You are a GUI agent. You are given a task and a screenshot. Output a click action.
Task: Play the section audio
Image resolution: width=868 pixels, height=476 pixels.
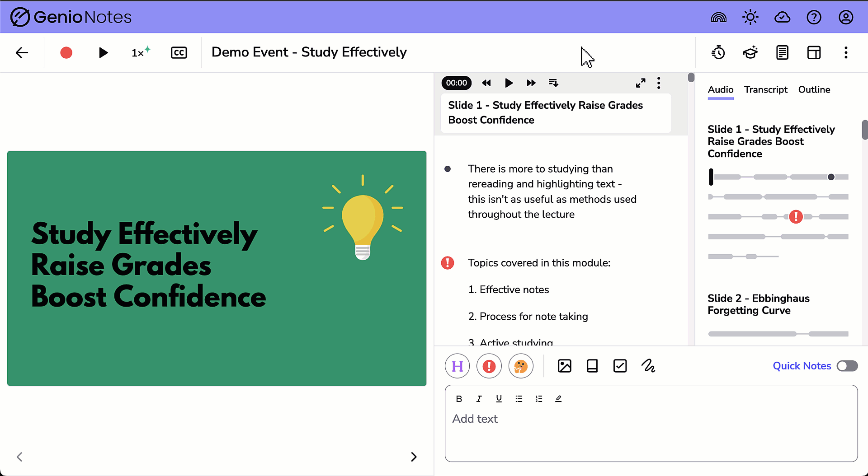click(509, 83)
